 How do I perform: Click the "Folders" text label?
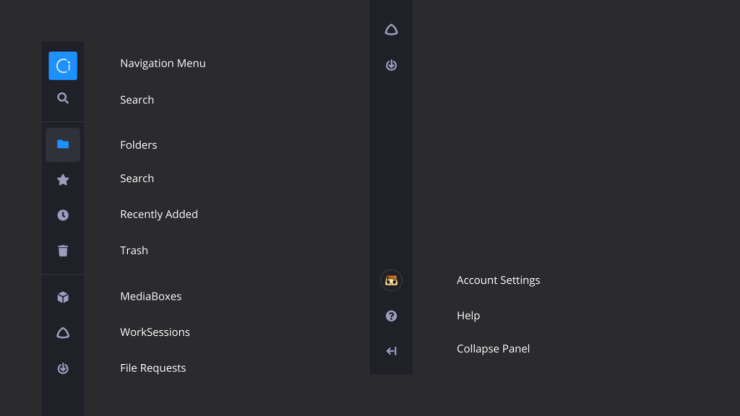click(x=138, y=145)
